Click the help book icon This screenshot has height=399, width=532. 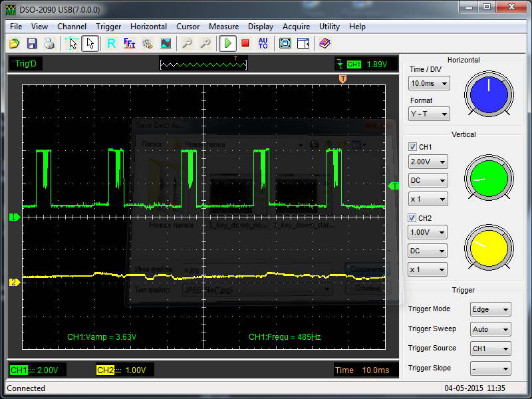(325, 44)
